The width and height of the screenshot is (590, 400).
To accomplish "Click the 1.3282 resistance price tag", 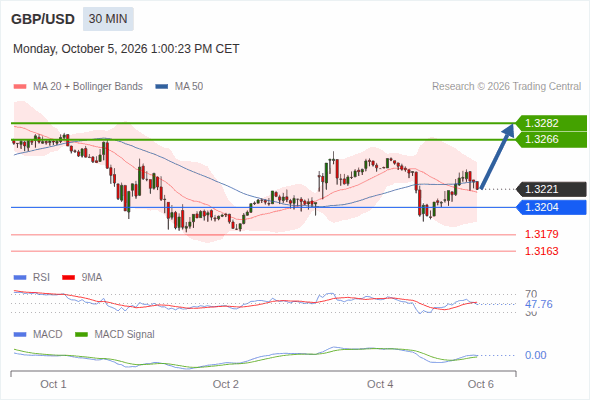I will click(551, 123).
